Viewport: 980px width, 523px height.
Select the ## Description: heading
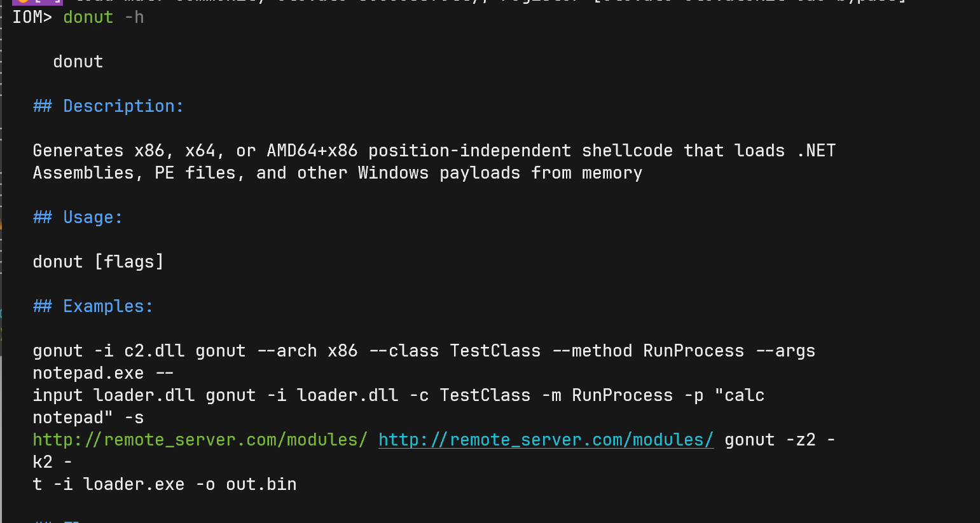[108, 106]
